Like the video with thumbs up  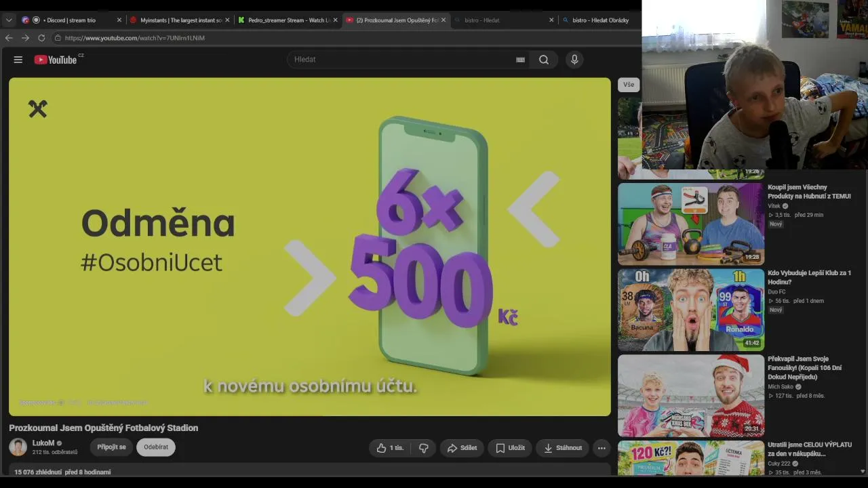(389, 448)
